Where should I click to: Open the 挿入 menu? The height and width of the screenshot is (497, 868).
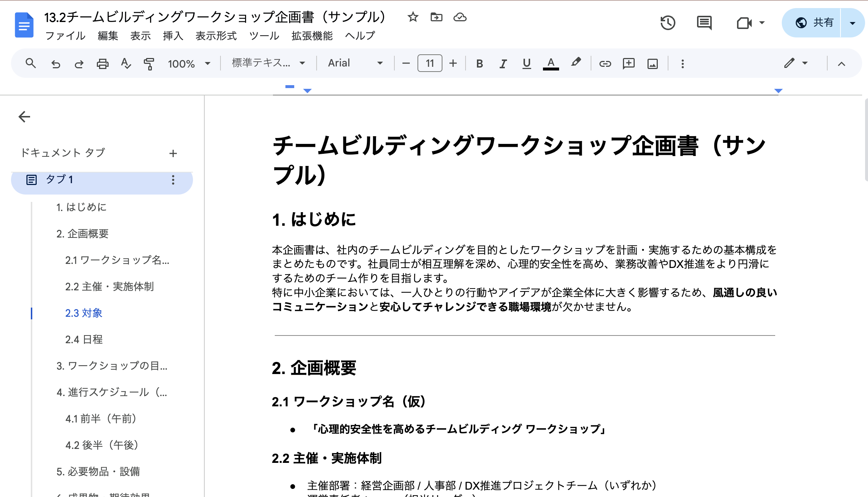(x=172, y=36)
